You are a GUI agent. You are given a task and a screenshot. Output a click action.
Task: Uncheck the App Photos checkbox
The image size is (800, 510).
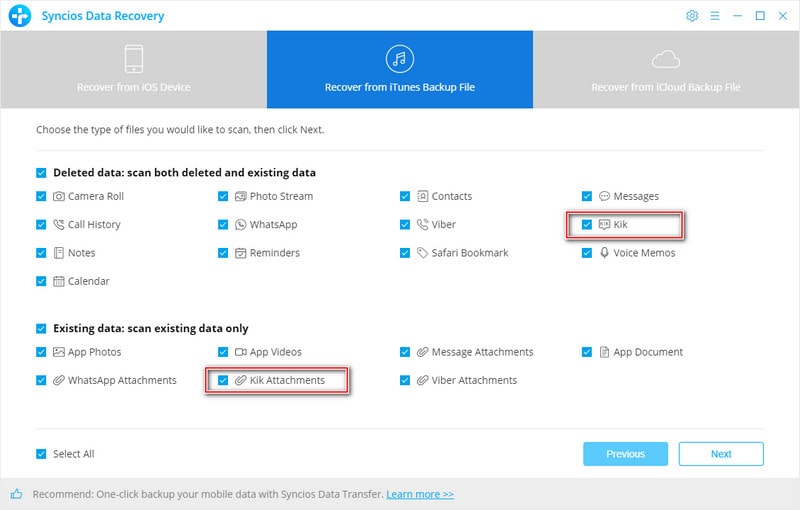click(41, 352)
